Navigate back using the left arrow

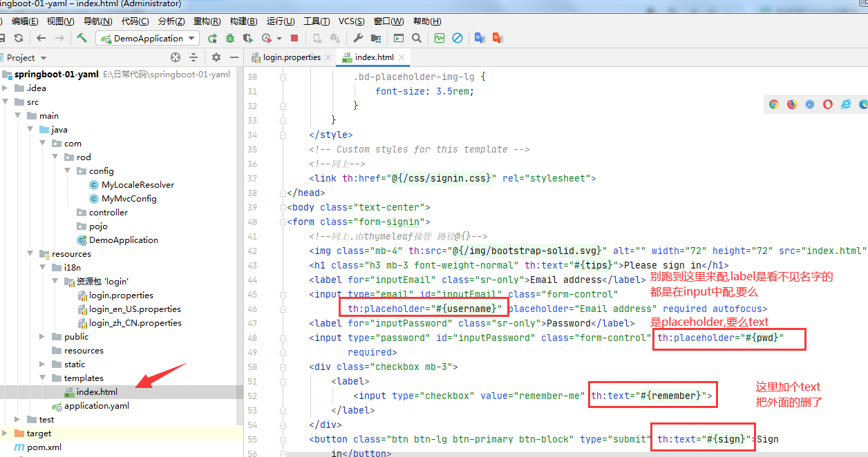click(x=39, y=38)
